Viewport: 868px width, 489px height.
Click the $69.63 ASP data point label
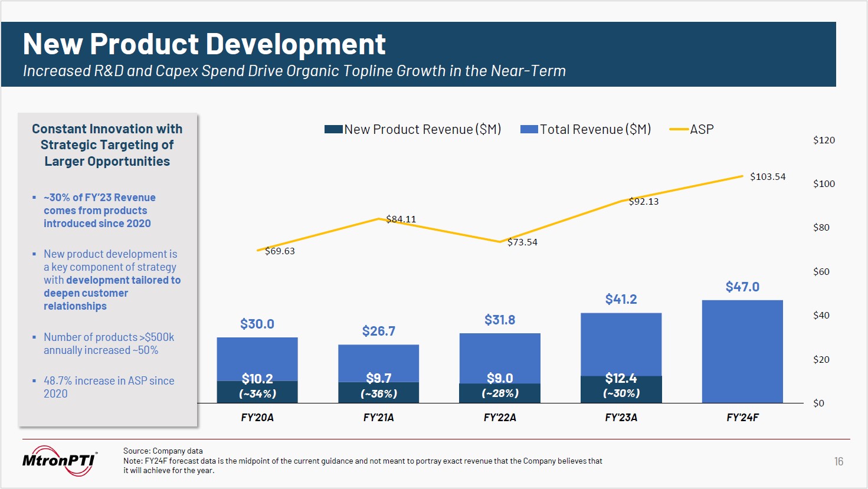[280, 251]
